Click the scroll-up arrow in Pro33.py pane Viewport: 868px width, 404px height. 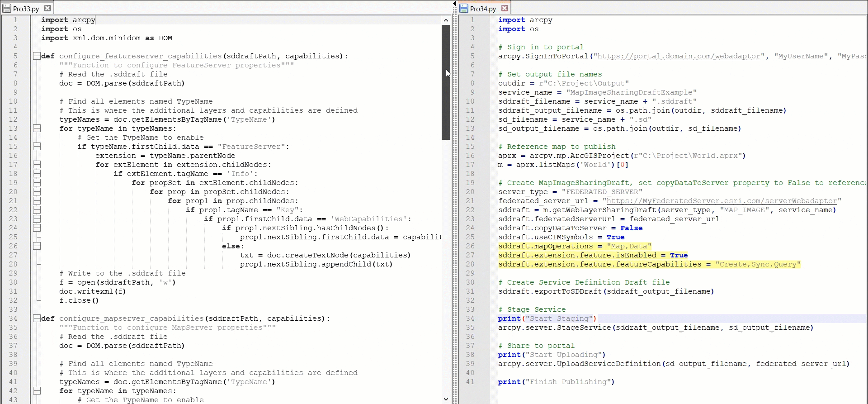(x=446, y=20)
